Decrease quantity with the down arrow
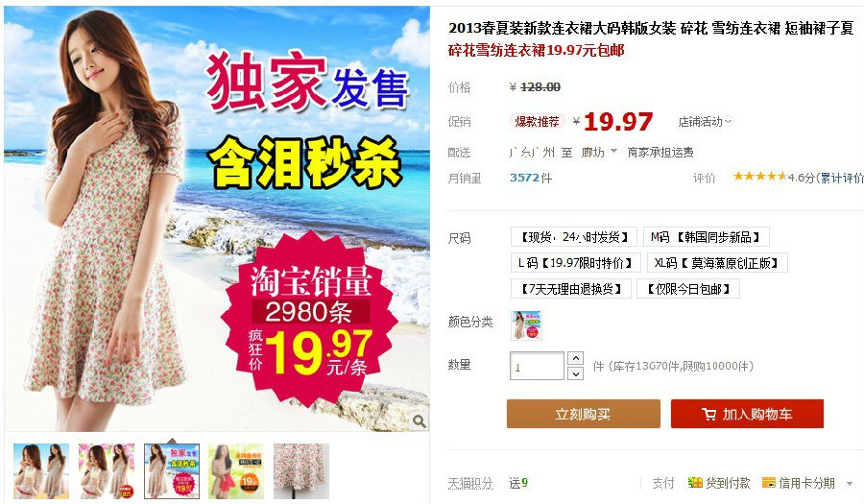864x504 pixels. click(x=575, y=373)
